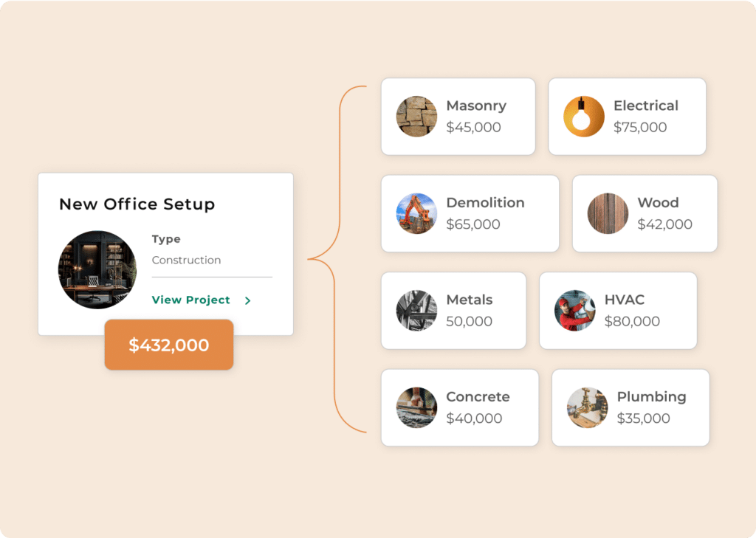
Task: Click the Wood planks icon
Action: click(608, 213)
